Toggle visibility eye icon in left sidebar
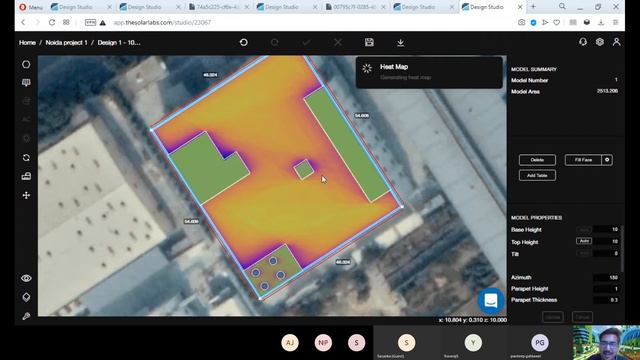Image resolution: width=640 pixels, height=360 pixels. (26, 278)
